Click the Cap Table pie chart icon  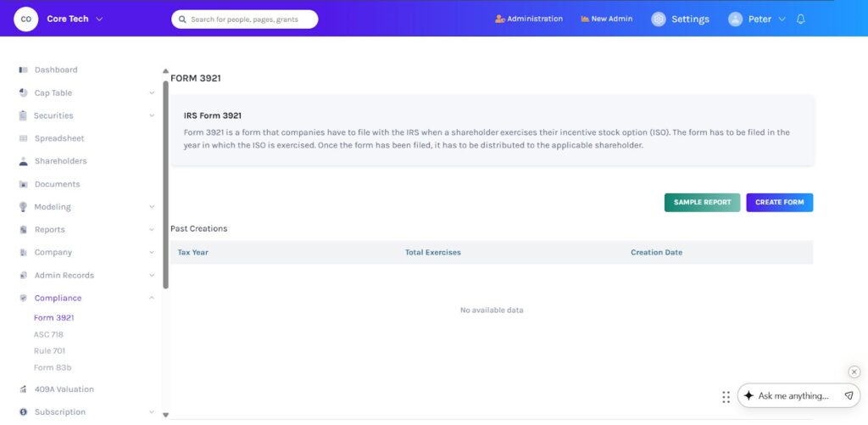pyautogui.click(x=23, y=92)
